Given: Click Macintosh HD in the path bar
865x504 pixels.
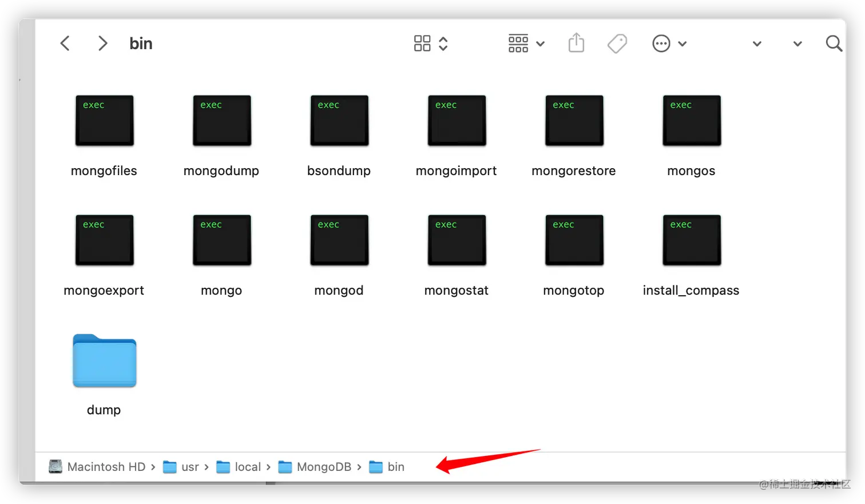Looking at the screenshot, I should (97, 467).
